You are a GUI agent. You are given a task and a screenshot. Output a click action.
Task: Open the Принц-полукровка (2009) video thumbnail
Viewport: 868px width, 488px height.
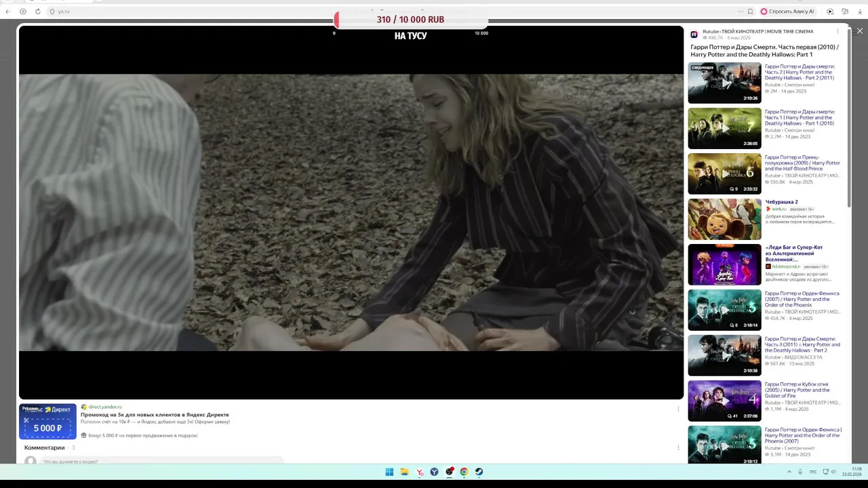point(724,174)
